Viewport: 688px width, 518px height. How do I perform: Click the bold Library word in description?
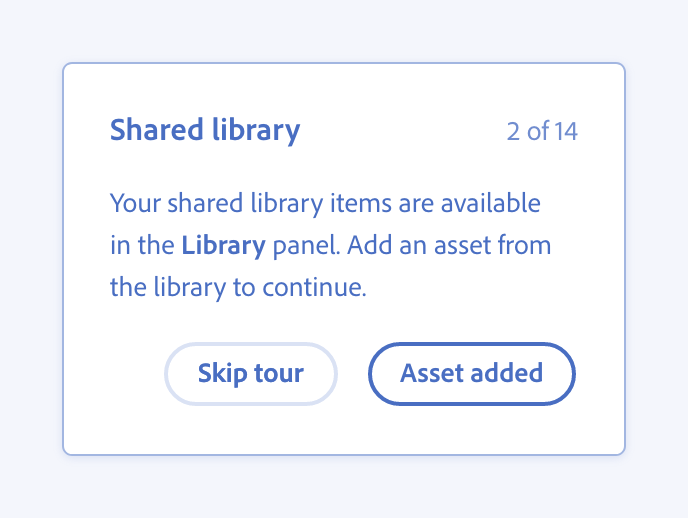pos(223,246)
